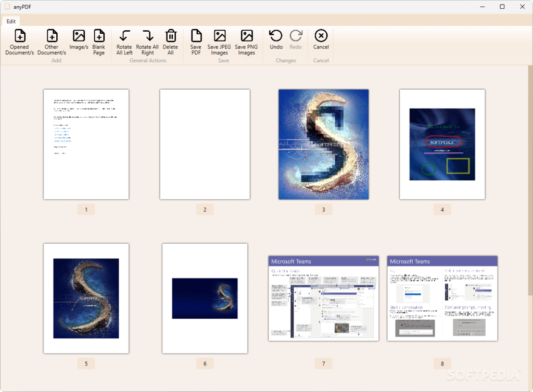Viewport: 533px width, 392px height.
Task: Add pages from Opened Document/s
Action: coord(19,43)
